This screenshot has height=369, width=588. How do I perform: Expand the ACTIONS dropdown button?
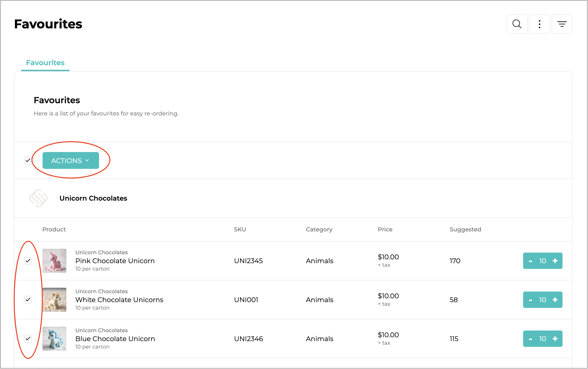point(70,161)
